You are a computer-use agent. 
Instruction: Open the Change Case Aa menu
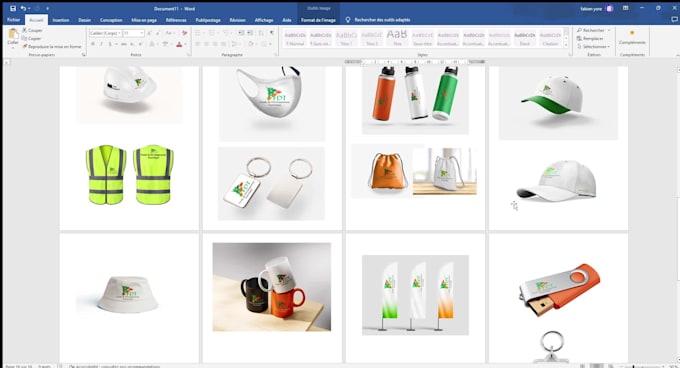pyautogui.click(x=170, y=33)
